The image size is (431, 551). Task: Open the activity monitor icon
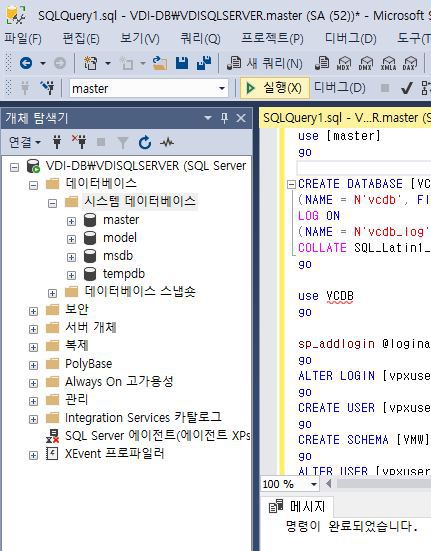[167, 142]
